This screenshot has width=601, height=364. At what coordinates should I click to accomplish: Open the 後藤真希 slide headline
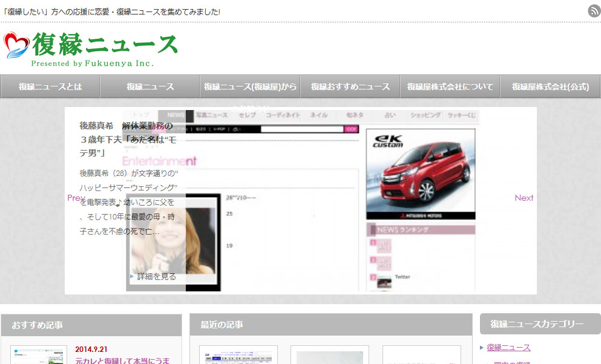click(126, 139)
